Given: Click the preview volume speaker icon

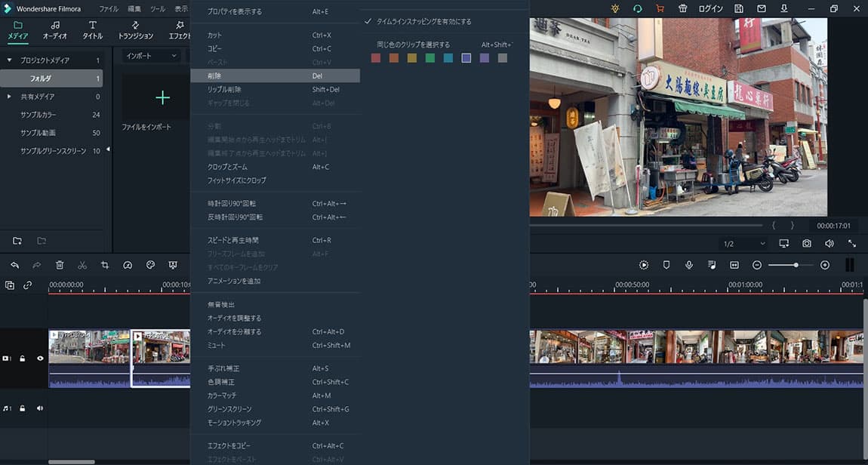Looking at the screenshot, I should 830,244.
